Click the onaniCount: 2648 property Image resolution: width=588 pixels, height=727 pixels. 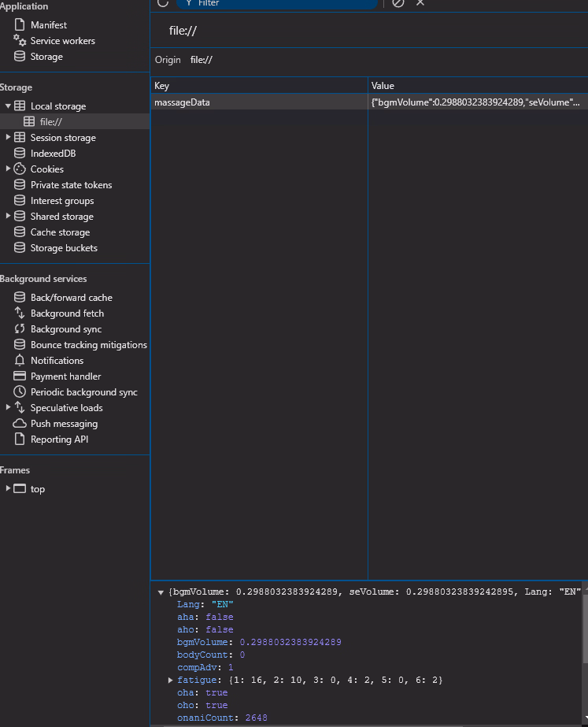pos(222,718)
